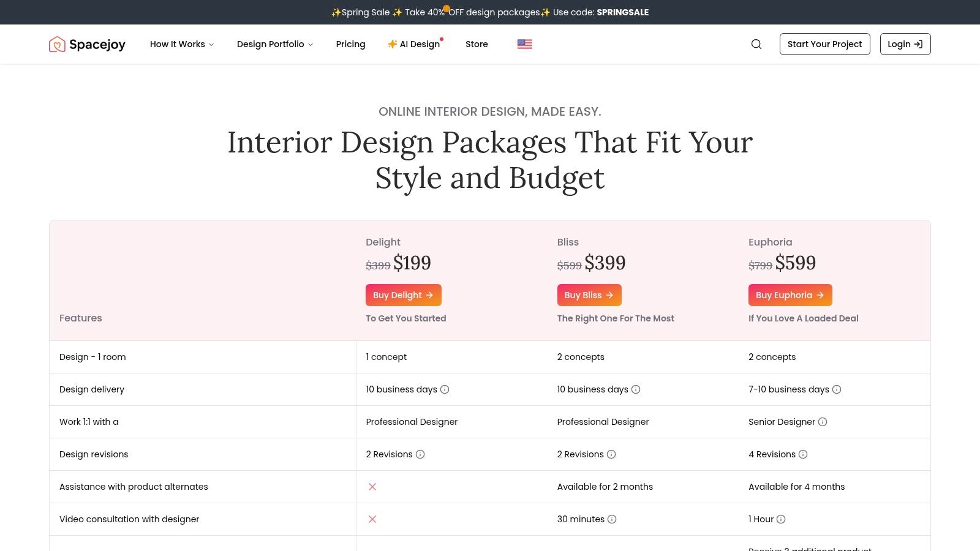This screenshot has width=980, height=551.
Task: Click info icon beside Delight's 10 business days
Action: 445,389
